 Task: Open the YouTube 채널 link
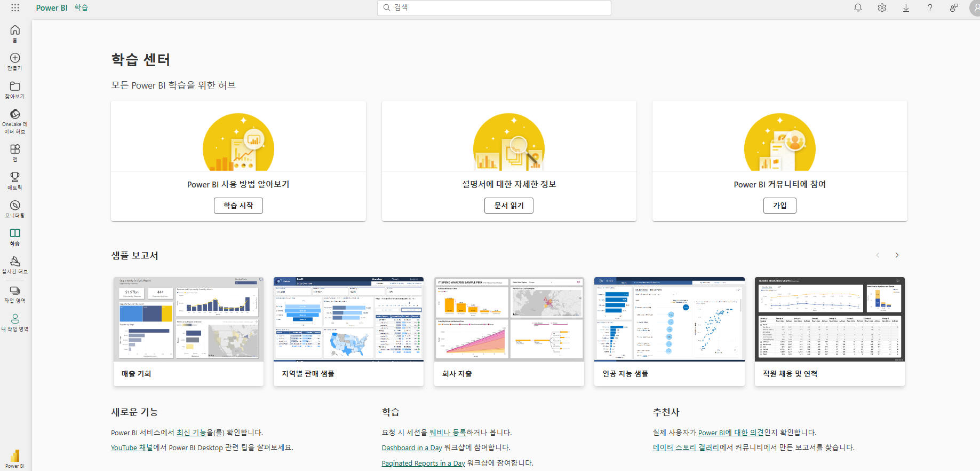click(x=132, y=448)
